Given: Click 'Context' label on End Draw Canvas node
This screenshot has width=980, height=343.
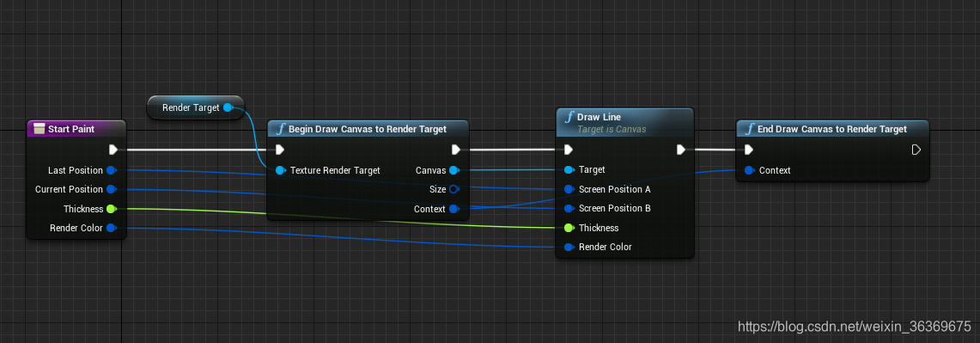Looking at the screenshot, I should 775,170.
